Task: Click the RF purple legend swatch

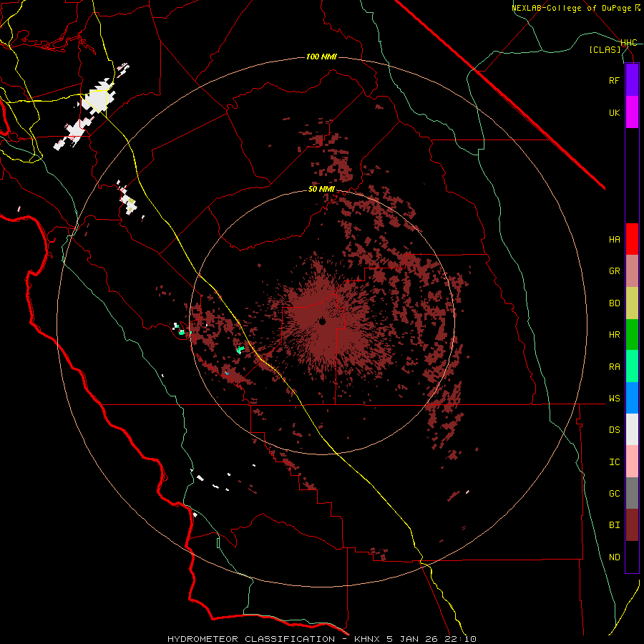Action: coord(632,80)
